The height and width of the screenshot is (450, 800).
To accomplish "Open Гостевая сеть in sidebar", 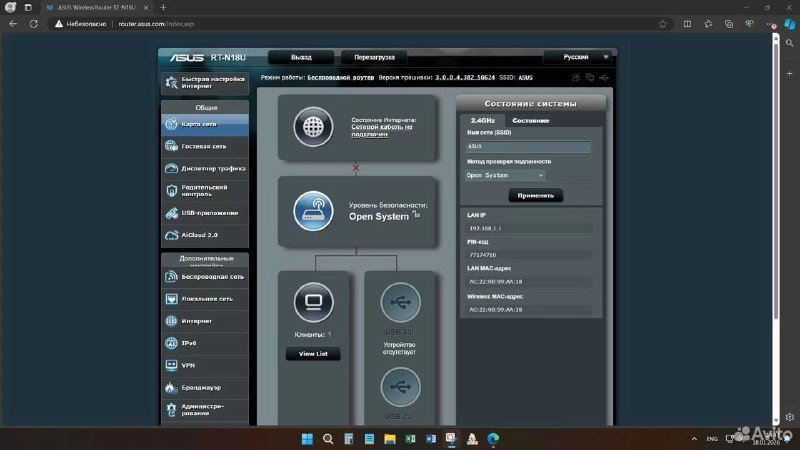I will 204,146.
